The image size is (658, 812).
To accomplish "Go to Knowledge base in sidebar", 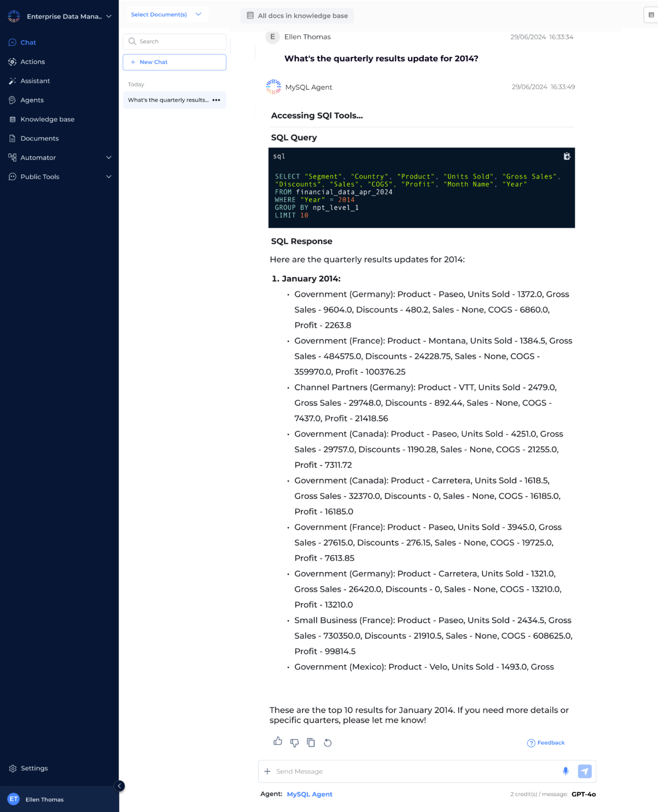I will point(47,119).
